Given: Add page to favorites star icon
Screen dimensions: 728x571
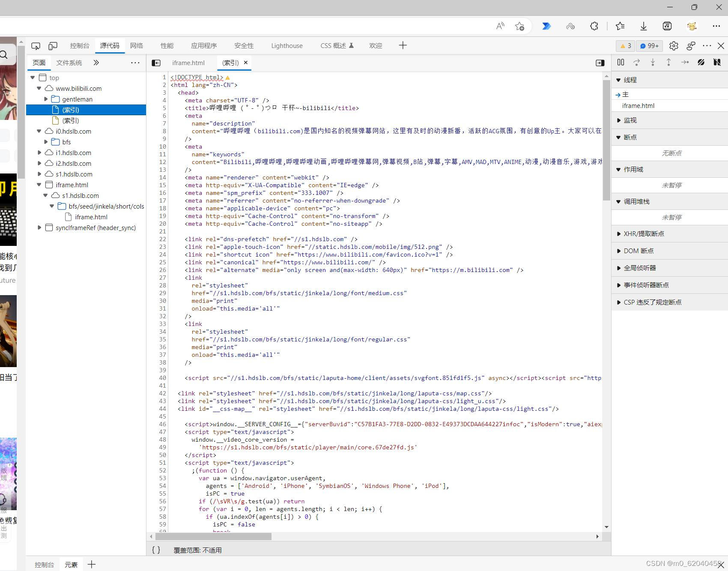Looking at the screenshot, I should click(x=520, y=26).
